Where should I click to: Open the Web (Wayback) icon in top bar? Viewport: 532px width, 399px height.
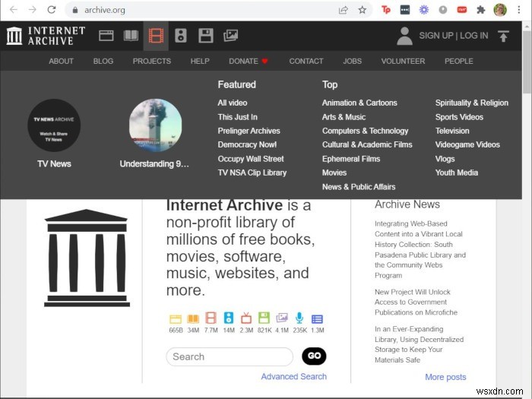coord(106,36)
